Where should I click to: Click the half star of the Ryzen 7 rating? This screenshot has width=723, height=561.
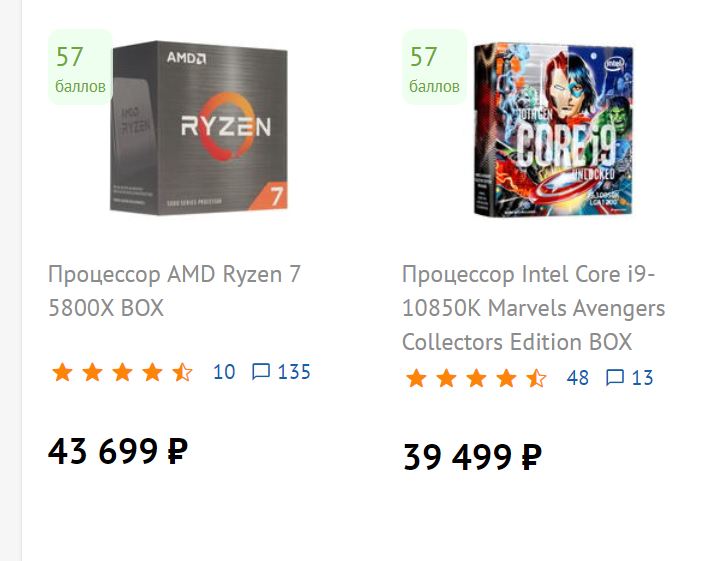pos(182,373)
